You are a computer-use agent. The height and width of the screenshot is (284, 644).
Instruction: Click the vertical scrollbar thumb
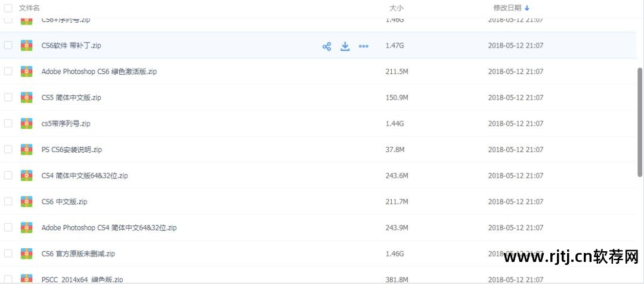click(x=639, y=122)
